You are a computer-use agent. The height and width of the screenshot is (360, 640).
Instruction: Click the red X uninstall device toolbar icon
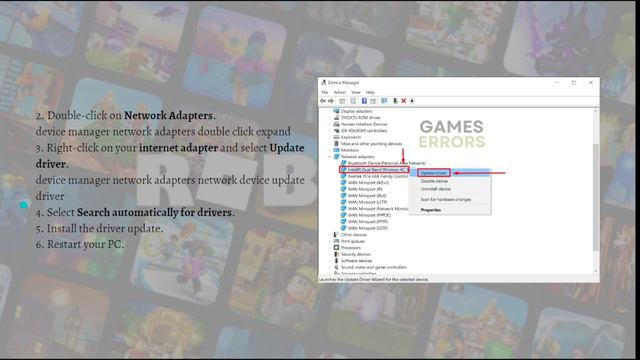[404, 101]
